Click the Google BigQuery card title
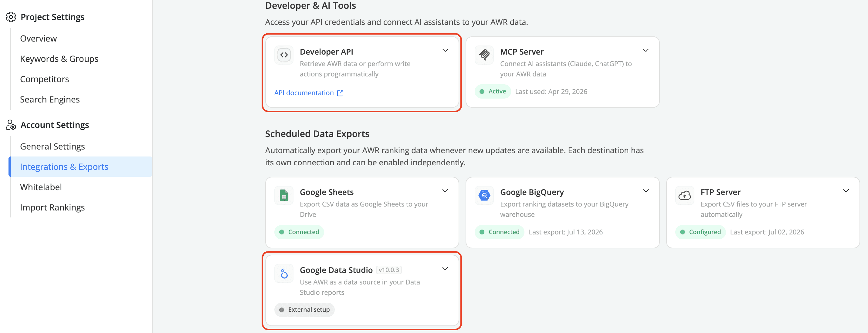 pos(532,192)
